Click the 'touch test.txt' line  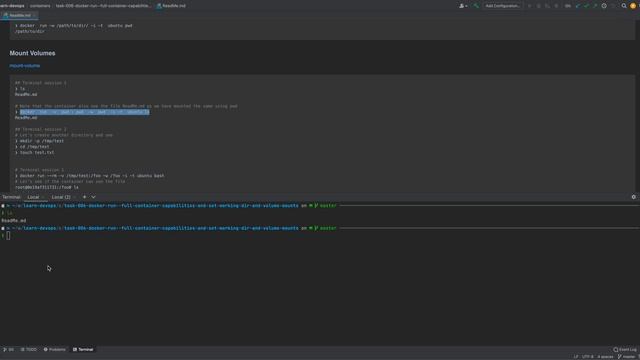point(37,152)
